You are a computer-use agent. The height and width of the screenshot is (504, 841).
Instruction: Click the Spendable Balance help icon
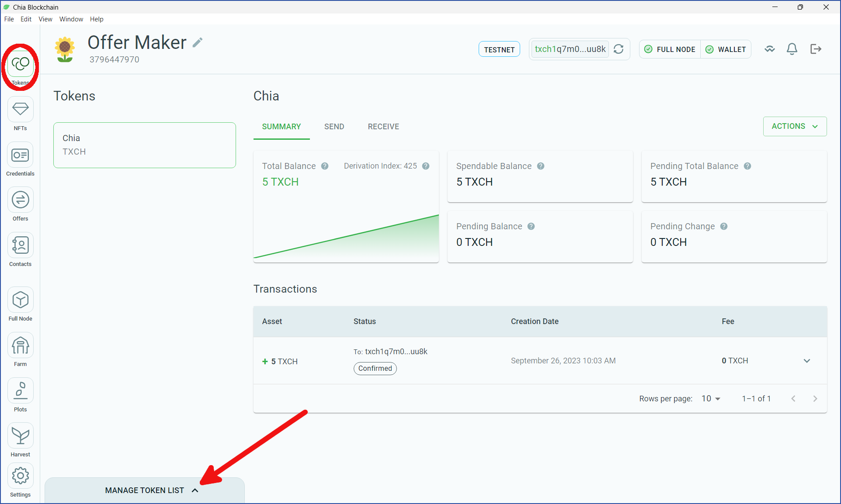(x=541, y=166)
